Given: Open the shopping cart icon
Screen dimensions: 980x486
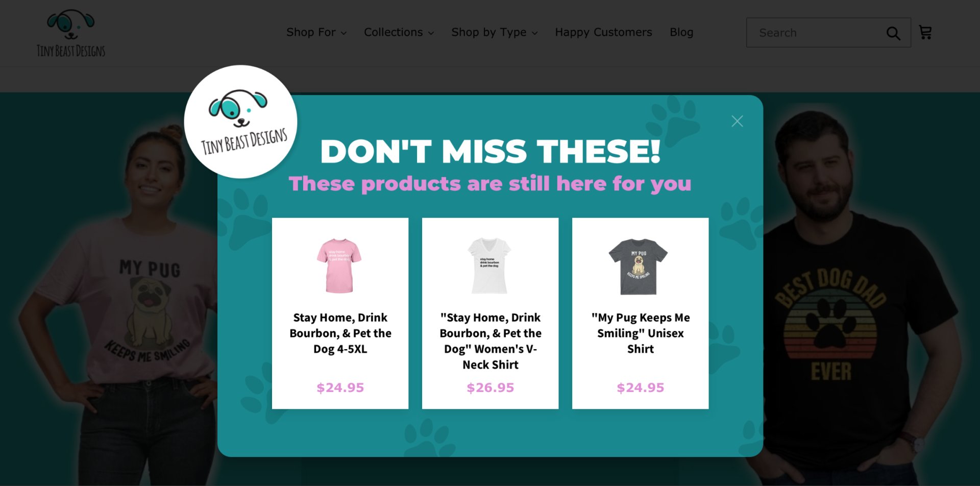Looking at the screenshot, I should point(925,33).
